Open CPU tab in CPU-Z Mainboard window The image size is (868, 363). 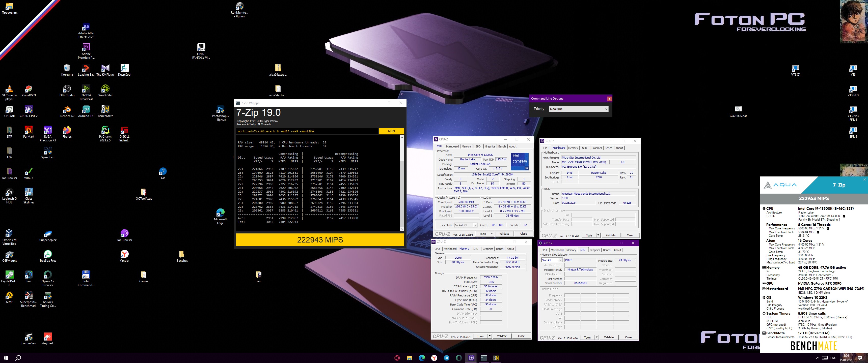click(x=546, y=148)
